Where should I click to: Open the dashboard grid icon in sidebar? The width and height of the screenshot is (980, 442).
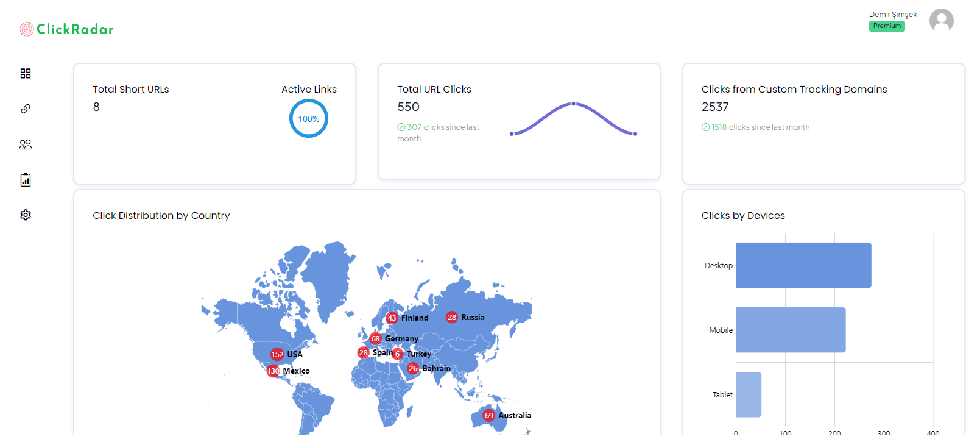click(x=26, y=73)
